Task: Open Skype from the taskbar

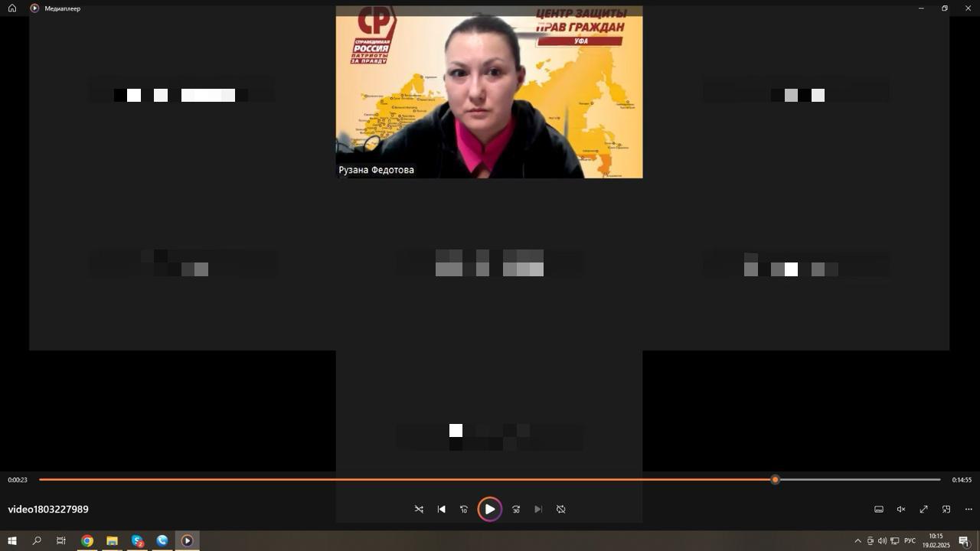Action: [x=137, y=541]
